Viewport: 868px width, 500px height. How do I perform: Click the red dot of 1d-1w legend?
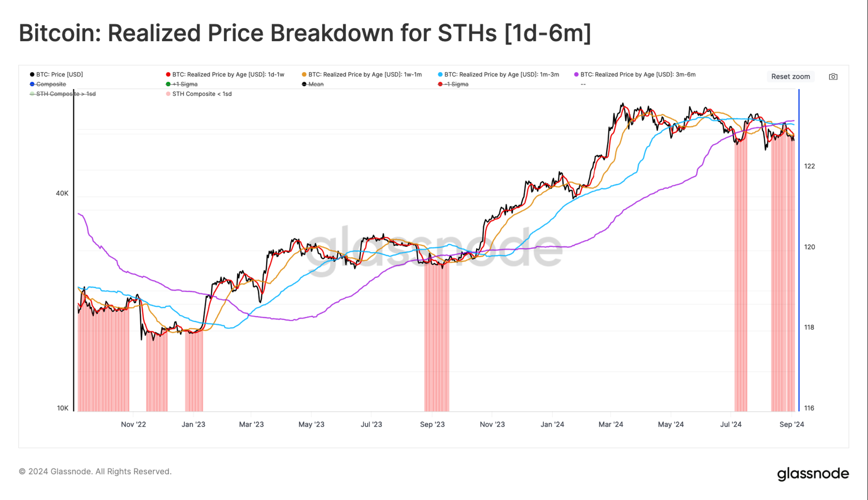[x=168, y=75]
